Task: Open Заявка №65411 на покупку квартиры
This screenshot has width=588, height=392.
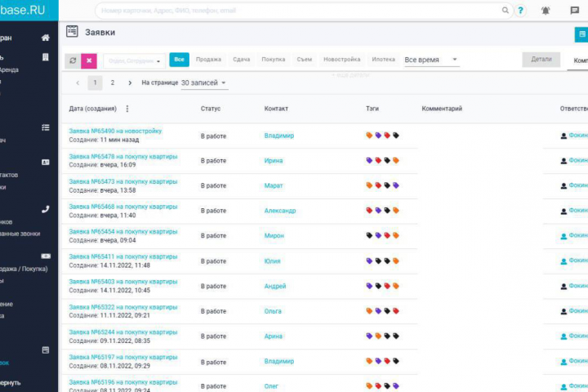Action: point(123,257)
